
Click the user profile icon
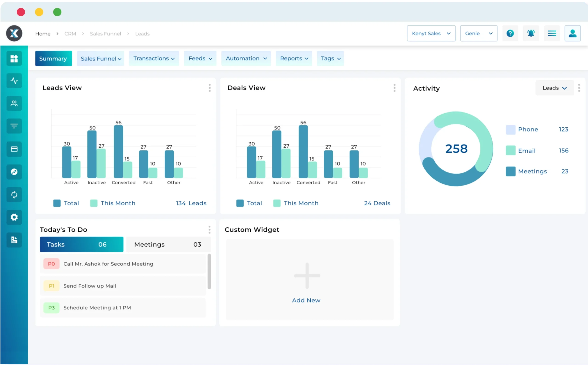572,33
